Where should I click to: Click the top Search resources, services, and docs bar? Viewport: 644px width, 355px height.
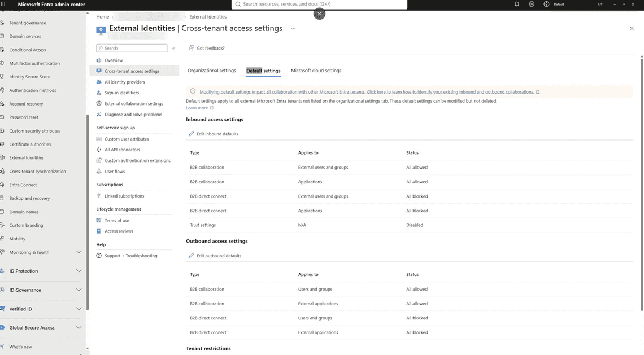click(320, 4)
